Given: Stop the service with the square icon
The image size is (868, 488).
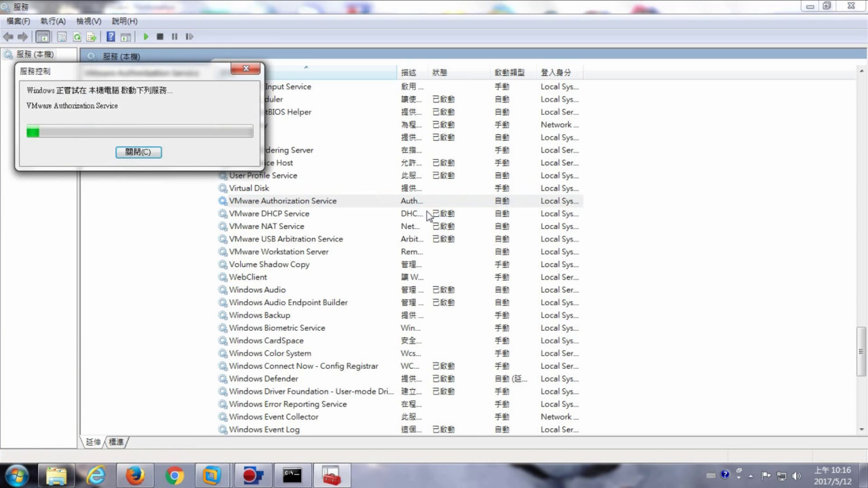Looking at the screenshot, I should (160, 37).
